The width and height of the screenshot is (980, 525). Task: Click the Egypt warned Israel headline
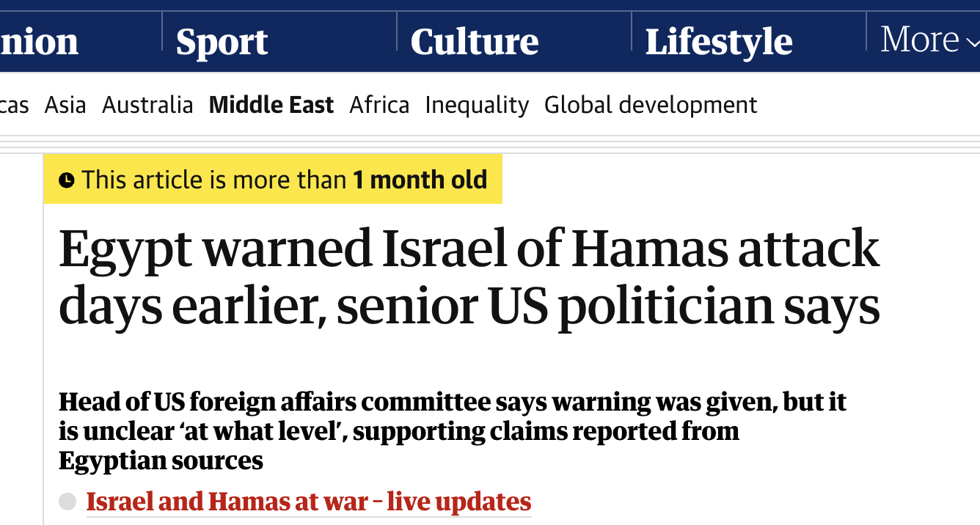coord(469,277)
